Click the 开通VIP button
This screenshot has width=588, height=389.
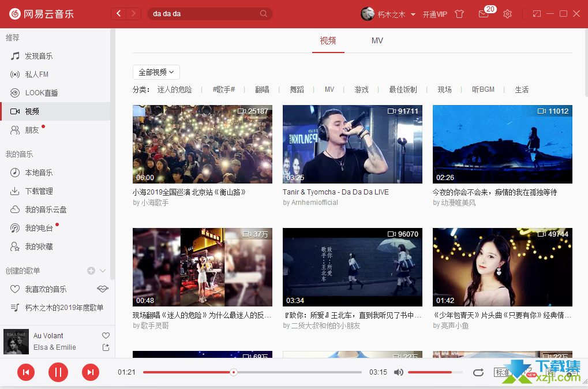[x=435, y=14]
